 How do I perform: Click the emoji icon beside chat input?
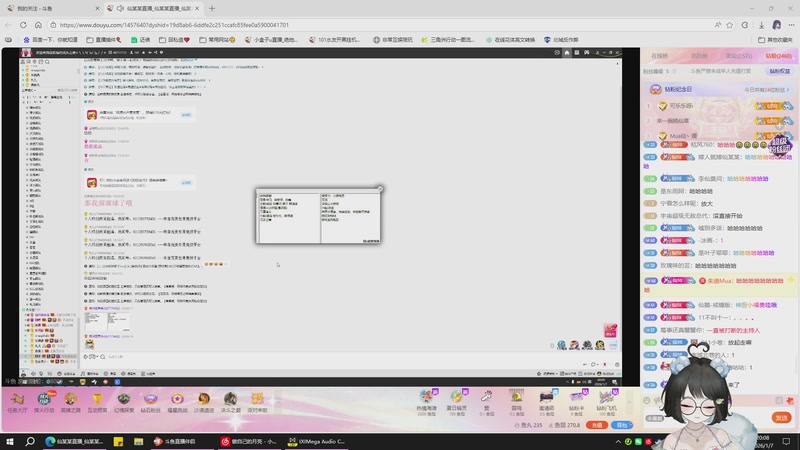click(647, 401)
